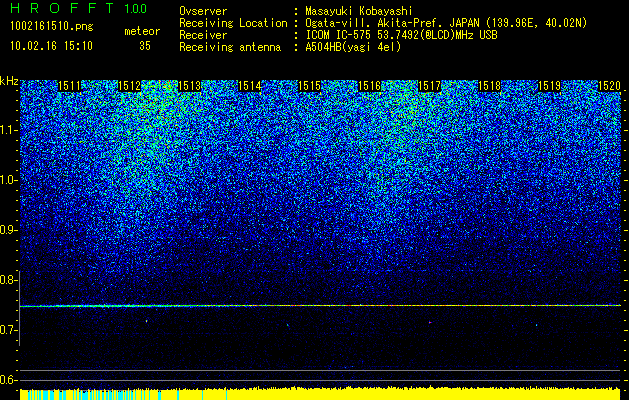629x400 pixels.
Task: Click the Ovserver label
Action: (203, 12)
